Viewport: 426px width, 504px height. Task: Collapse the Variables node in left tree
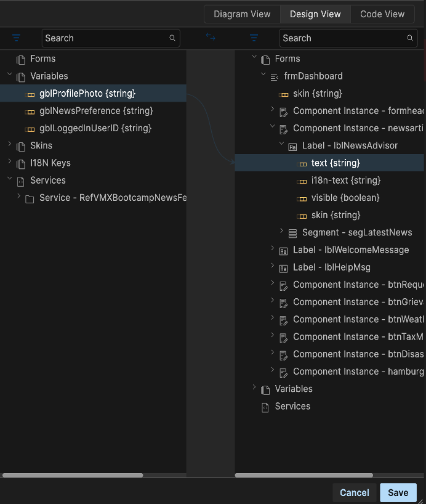click(x=10, y=76)
